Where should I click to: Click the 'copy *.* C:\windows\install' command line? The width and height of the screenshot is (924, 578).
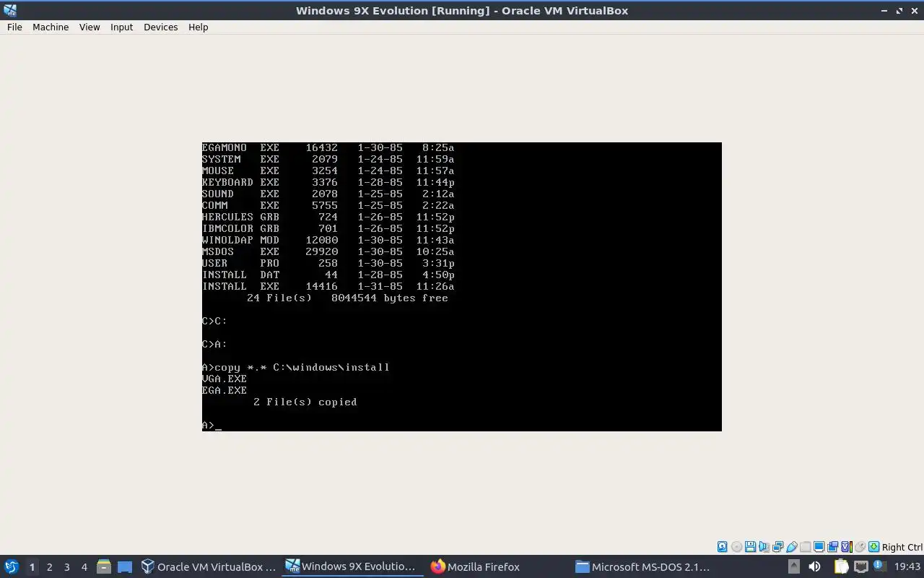coord(296,367)
